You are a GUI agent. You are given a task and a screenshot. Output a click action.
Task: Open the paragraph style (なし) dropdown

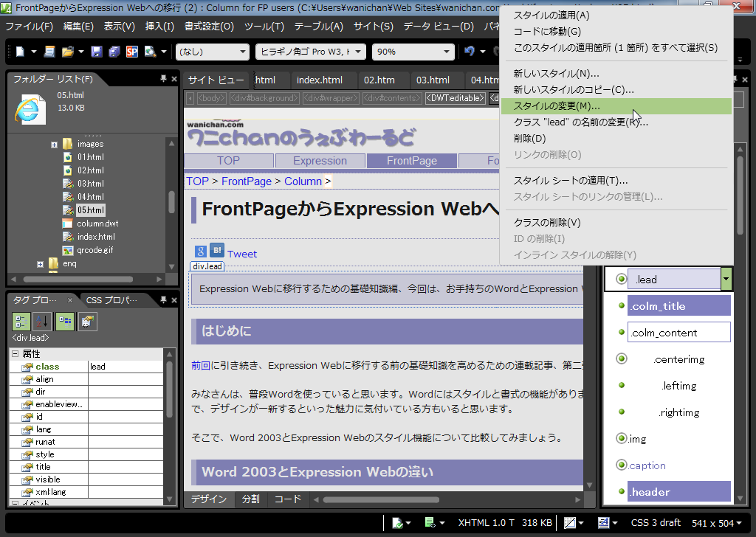point(242,52)
